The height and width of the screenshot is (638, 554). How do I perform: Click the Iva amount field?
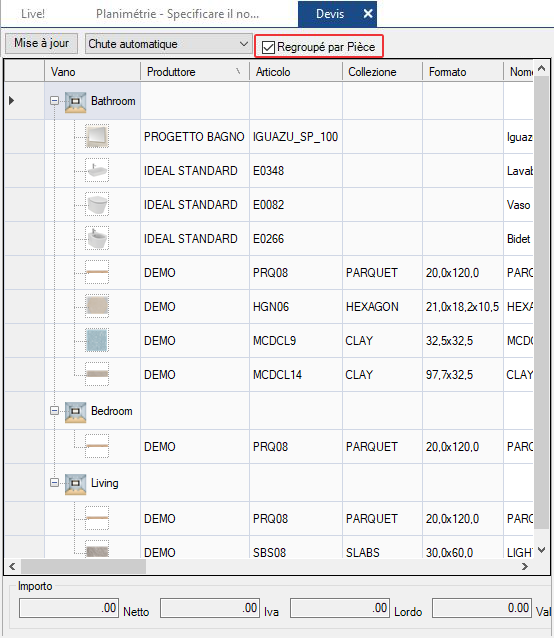pyautogui.click(x=210, y=608)
